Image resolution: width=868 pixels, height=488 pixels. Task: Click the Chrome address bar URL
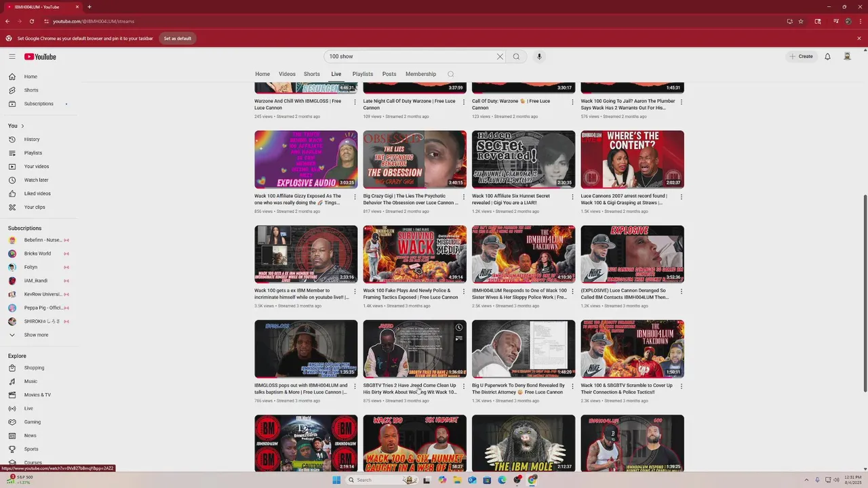click(x=94, y=21)
